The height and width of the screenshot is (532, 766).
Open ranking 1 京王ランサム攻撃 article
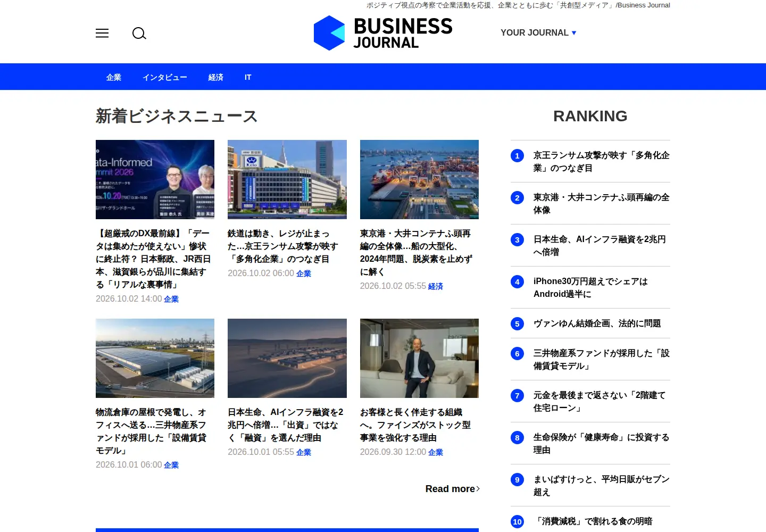click(x=590, y=162)
